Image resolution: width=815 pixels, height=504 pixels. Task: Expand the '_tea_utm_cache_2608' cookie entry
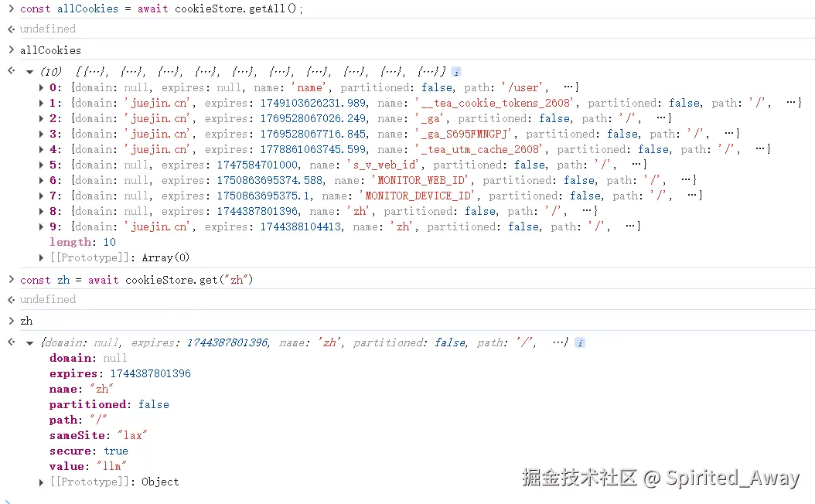(42, 149)
